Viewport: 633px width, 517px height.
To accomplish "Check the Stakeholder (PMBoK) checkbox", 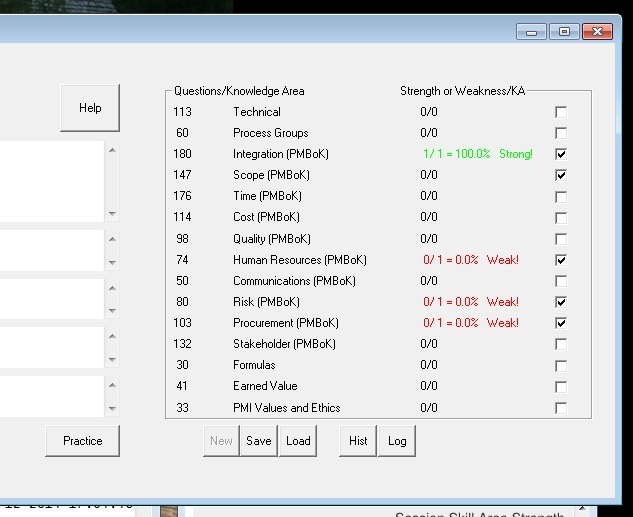I will 561,344.
